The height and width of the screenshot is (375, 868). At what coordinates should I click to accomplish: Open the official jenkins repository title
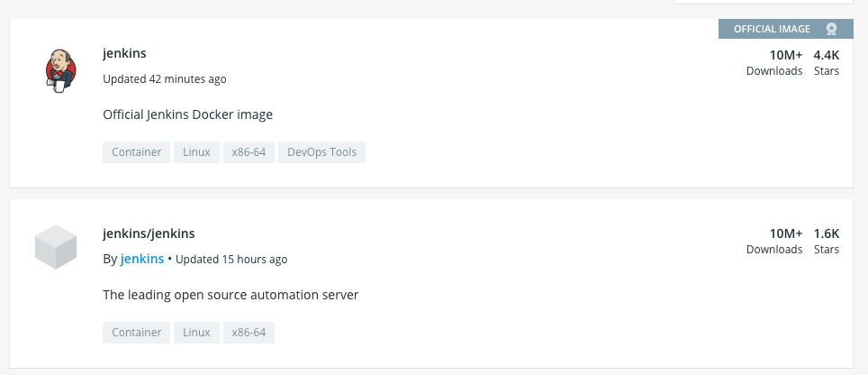pyautogui.click(x=124, y=53)
